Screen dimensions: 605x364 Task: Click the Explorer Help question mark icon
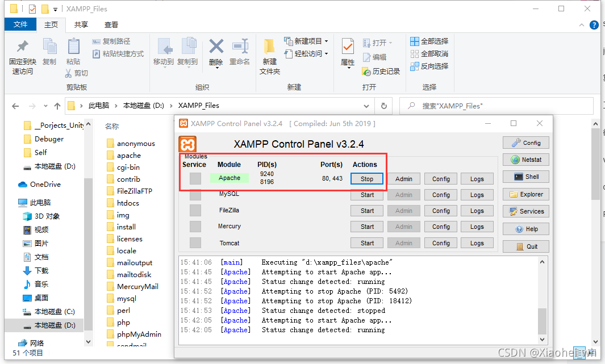(594, 25)
